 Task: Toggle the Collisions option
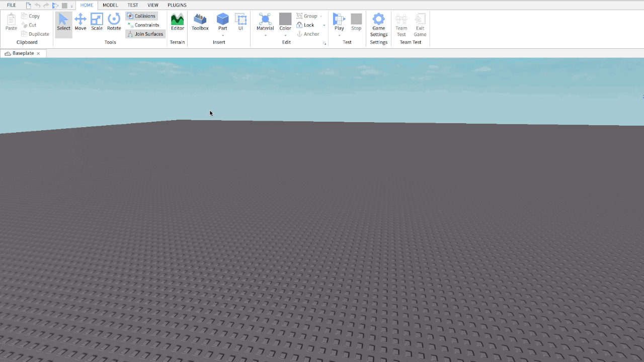click(141, 16)
